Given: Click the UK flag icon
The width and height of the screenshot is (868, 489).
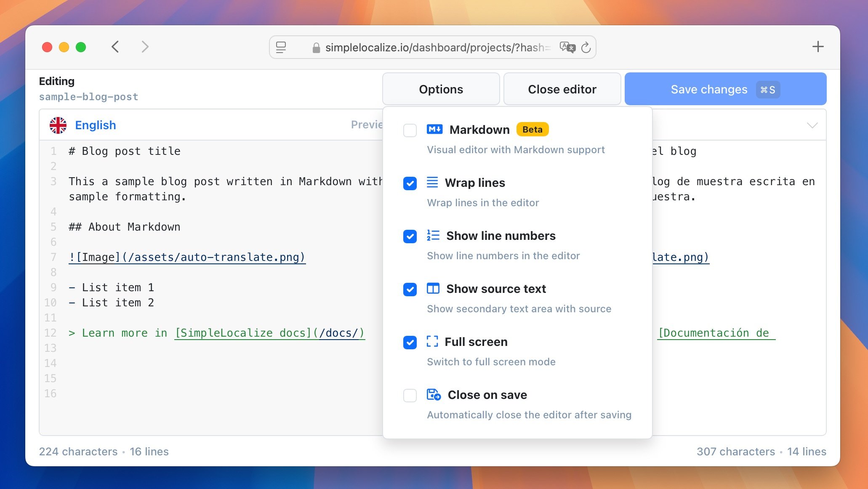Looking at the screenshot, I should (58, 125).
